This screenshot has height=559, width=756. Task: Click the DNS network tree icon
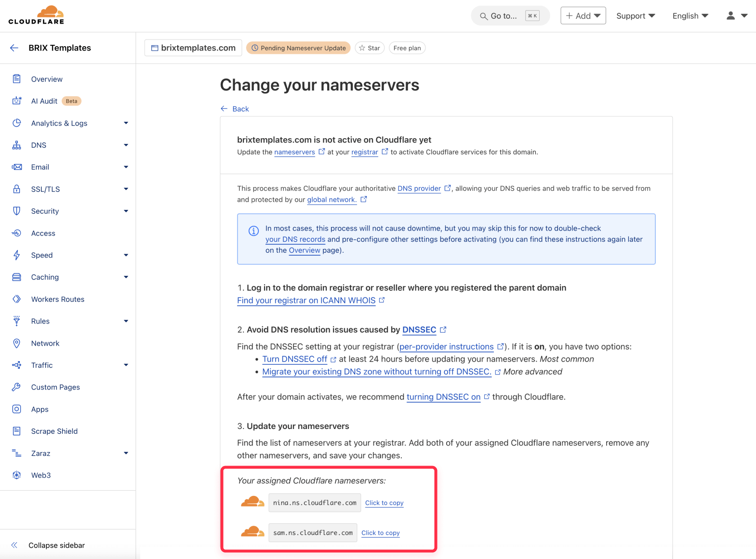pyautogui.click(x=17, y=145)
